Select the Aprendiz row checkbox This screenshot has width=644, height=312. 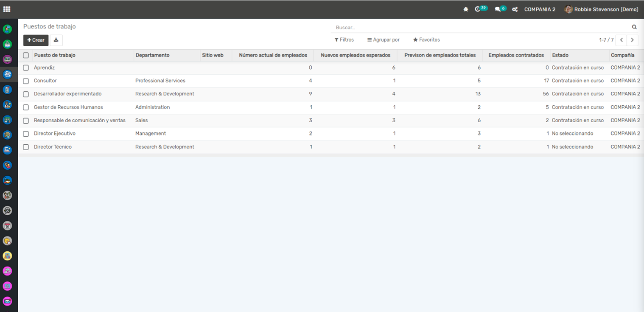point(26,68)
